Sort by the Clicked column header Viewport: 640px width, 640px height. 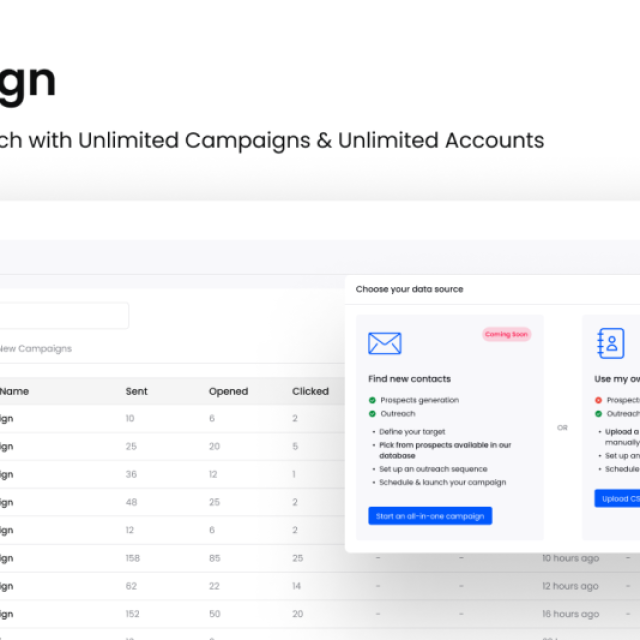tap(310, 391)
